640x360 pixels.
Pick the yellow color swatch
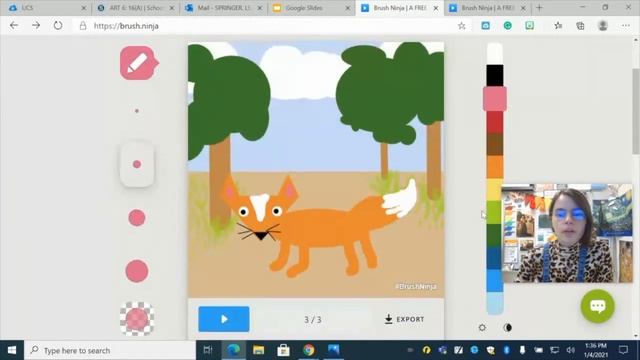(x=494, y=189)
